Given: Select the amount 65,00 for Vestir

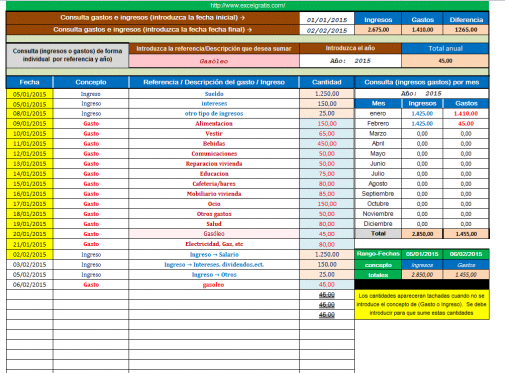Looking at the screenshot, I should [x=327, y=134].
